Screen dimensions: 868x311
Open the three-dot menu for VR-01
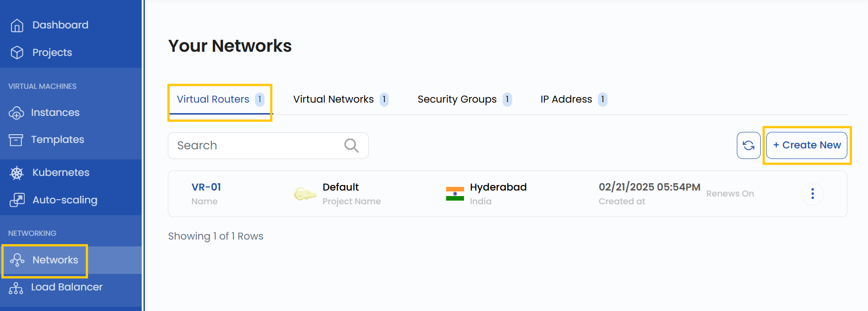(813, 194)
